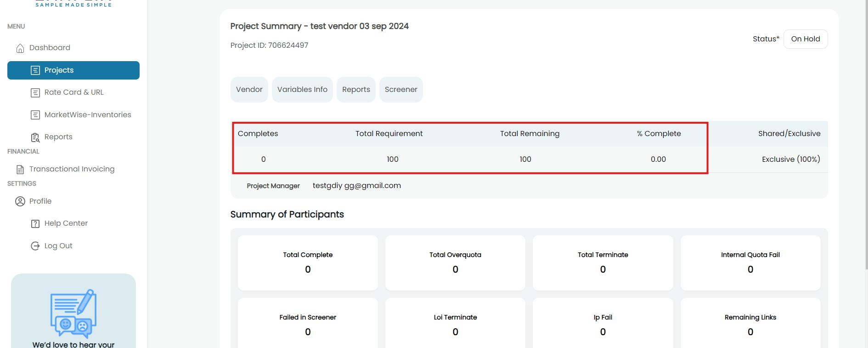Click the Transactional Invoicing document icon

(20, 170)
